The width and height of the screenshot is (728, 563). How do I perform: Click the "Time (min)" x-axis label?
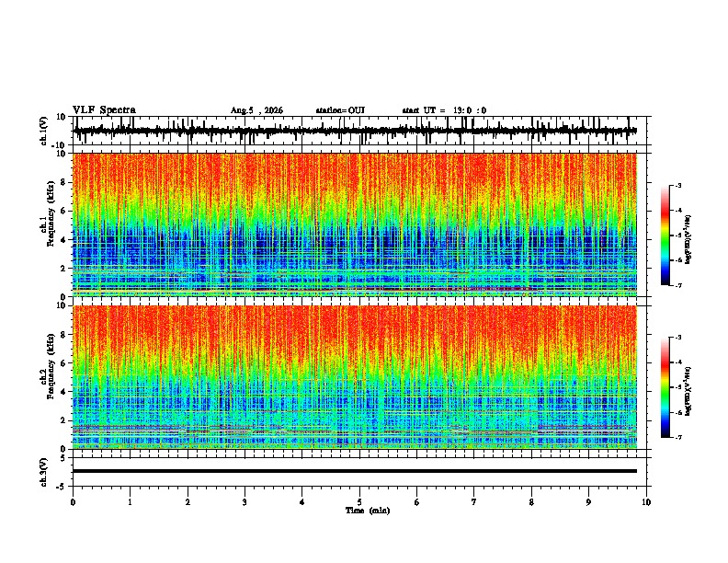(368, 511)
